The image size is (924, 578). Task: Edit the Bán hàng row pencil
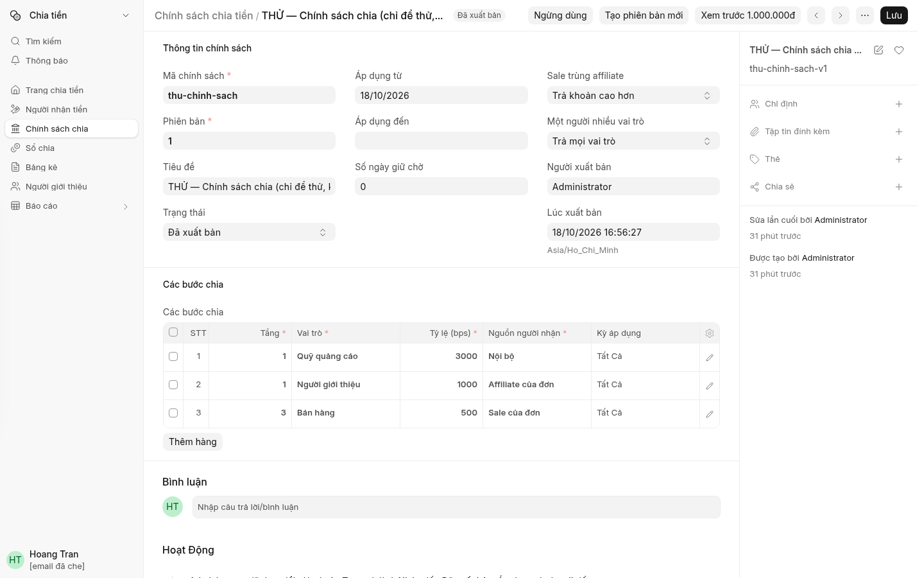pyautogui.click(x=710, y=414)
